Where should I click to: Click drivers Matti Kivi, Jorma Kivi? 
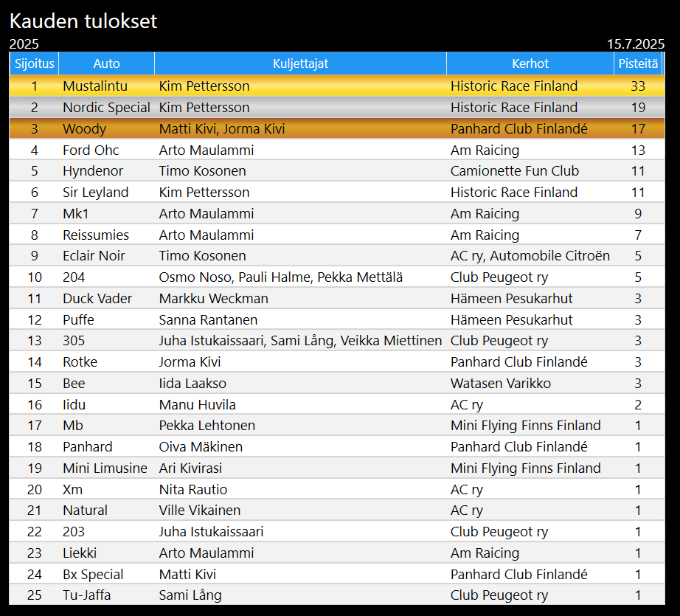tap(221, 128)
